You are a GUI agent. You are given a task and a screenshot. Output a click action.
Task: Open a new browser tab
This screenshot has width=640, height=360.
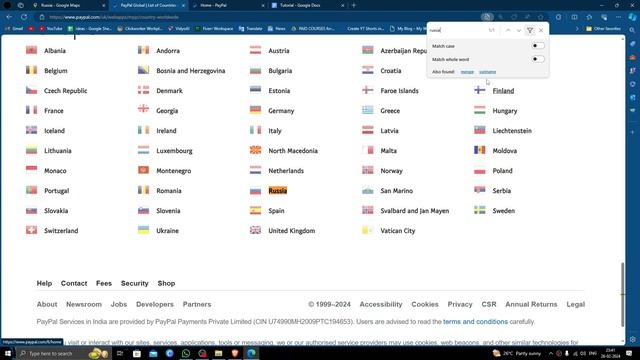(x=354, y=5)
